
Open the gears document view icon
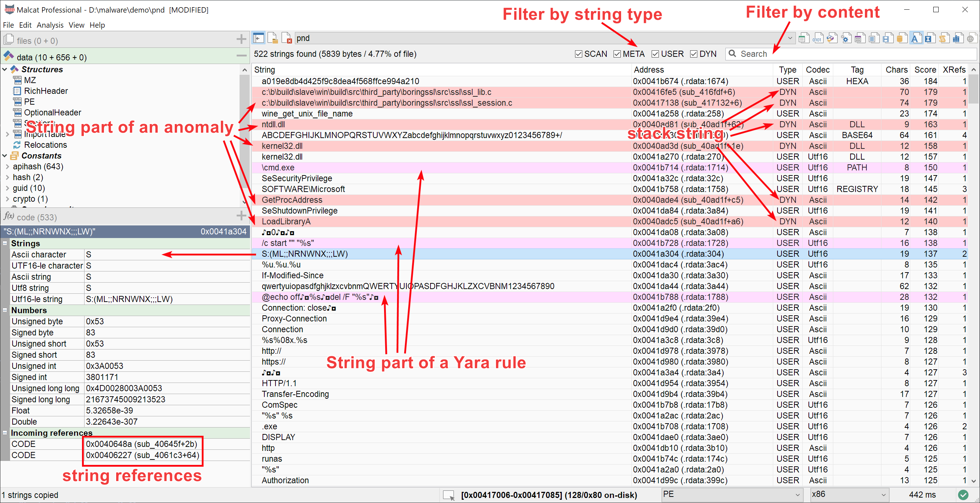[x=847, y=38]
